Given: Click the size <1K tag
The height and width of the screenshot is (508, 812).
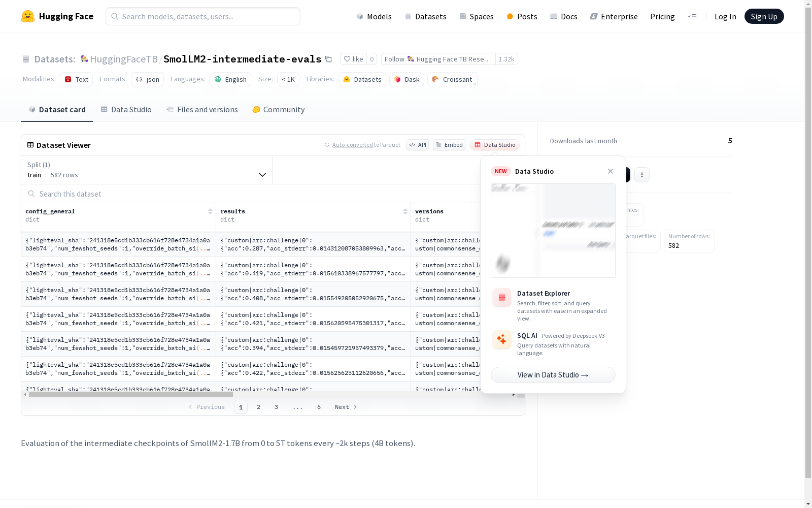Looking at the screenshot, I should [288, 79].
